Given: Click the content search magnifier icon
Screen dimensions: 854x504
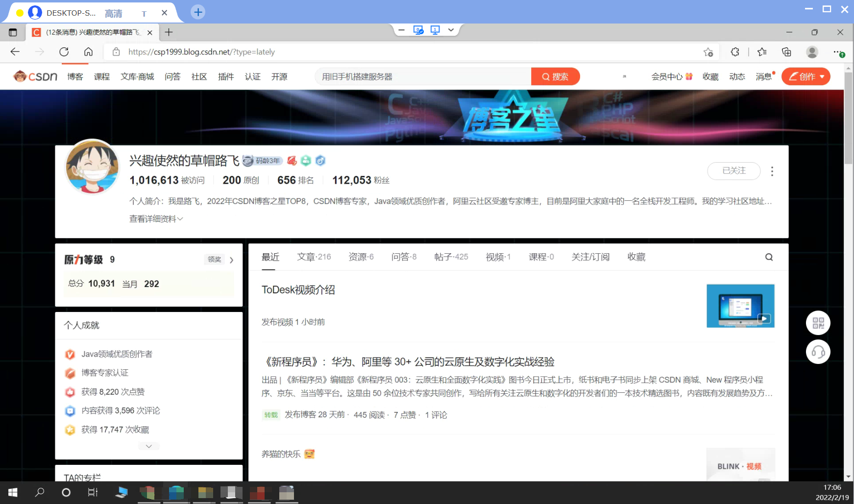Looking at the screenshot, I should click(769, 257).
